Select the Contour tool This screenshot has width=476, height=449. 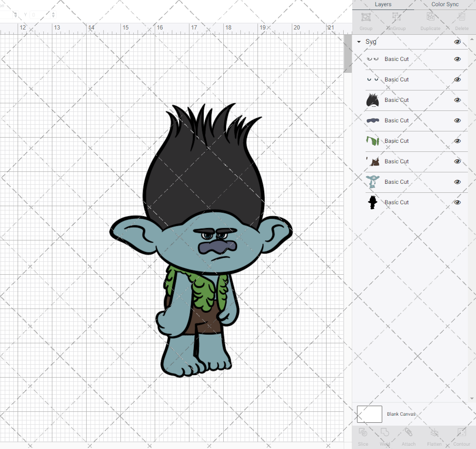tap(461, 432)
